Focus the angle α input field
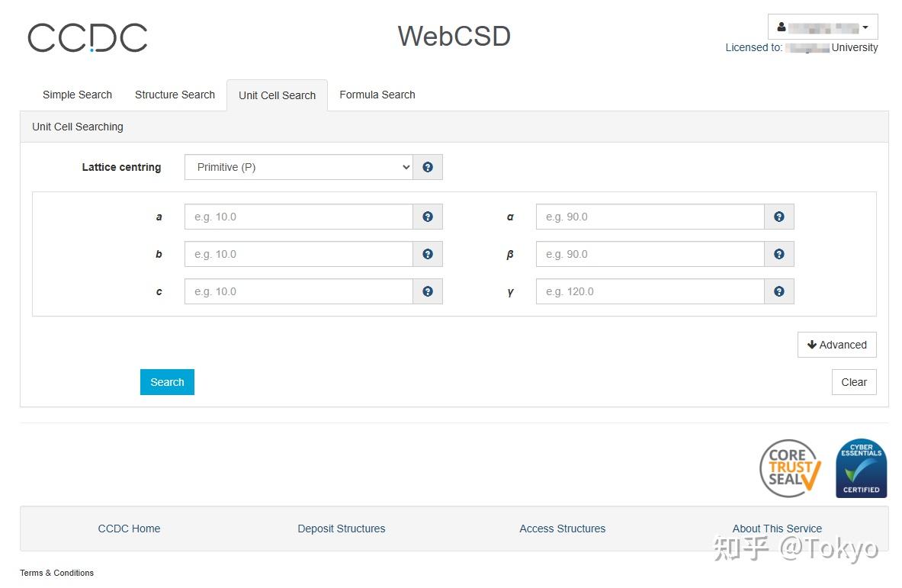This screenshot has height=588, width=902. click(x=650, y=217)
